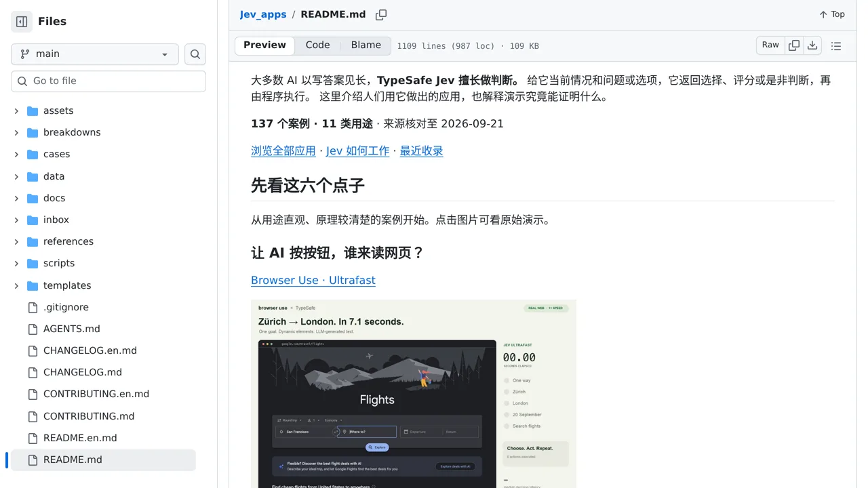Copy the README.md file path

pyautogui.click(x=381, y=14)
